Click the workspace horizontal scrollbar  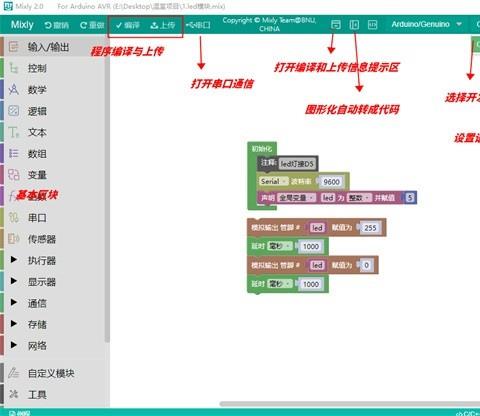coord(350,404)
